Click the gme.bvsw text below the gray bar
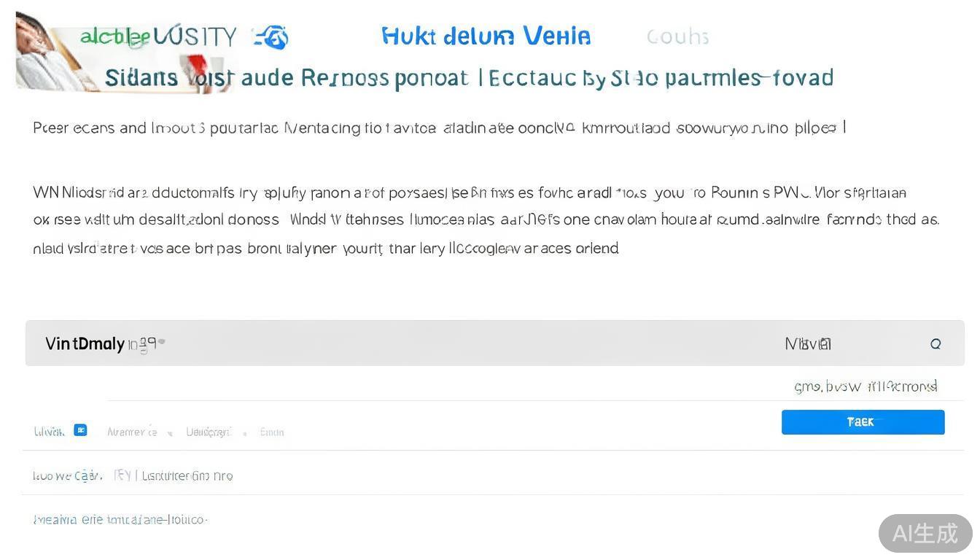Image resolution: width=980 pixels, height=560 pixels. coord(865,386)
